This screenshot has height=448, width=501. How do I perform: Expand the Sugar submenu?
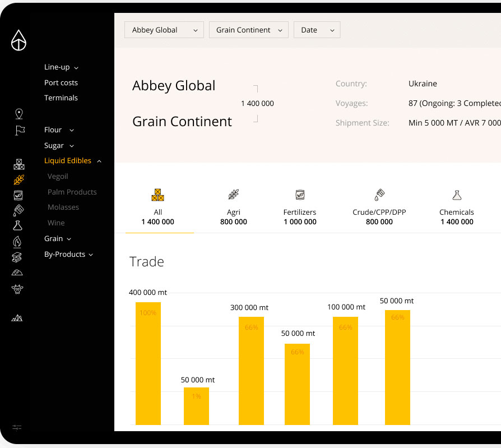tap(59, 145)
